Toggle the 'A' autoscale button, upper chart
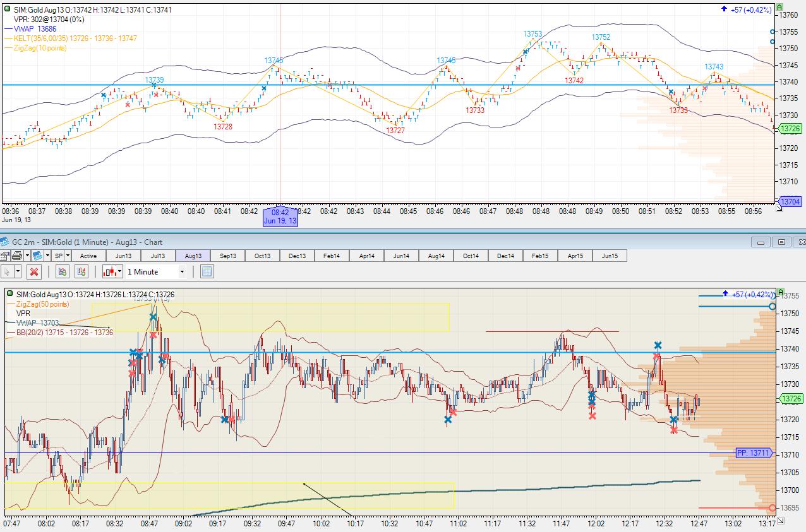The width and height of the screenshot is (806, 532). point(781,7)
